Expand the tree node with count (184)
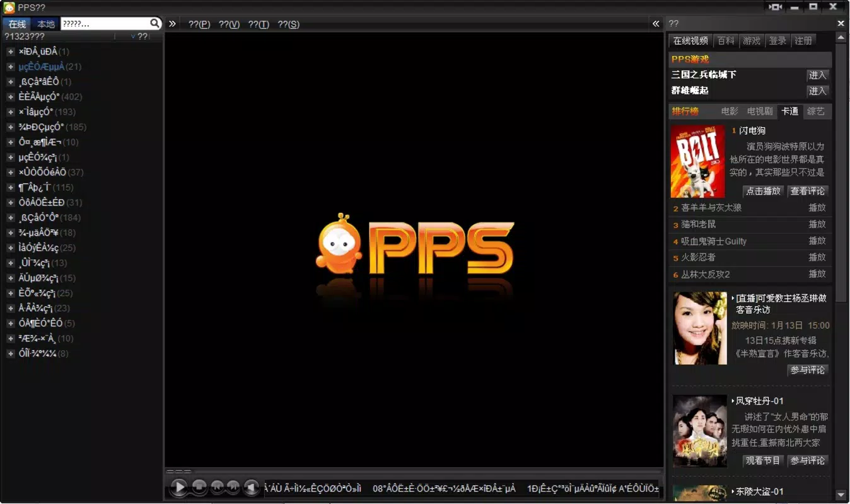Screen dimensions: 850x504 coord(11,218)
